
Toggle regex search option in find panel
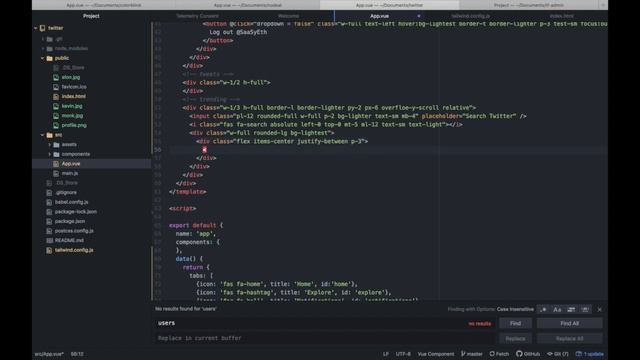(543, 310)
